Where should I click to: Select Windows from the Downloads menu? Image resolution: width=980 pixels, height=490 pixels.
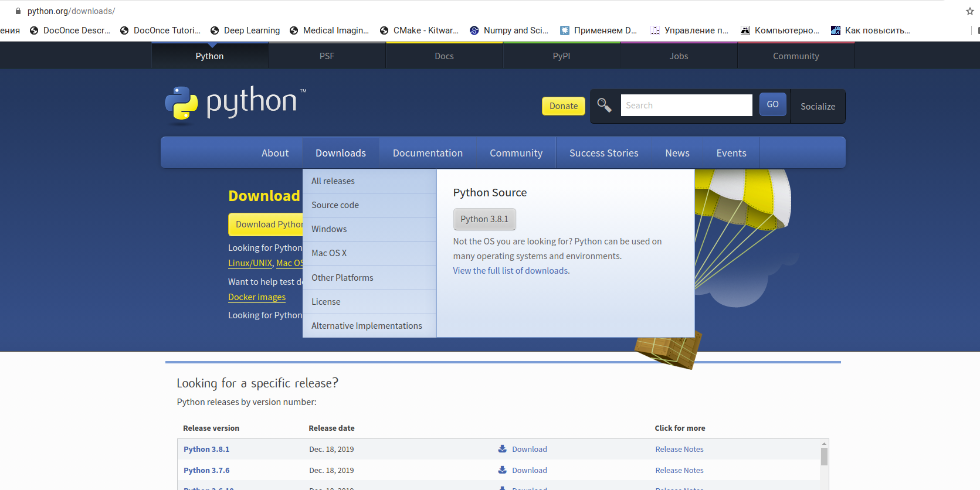(x=329, y=229)
